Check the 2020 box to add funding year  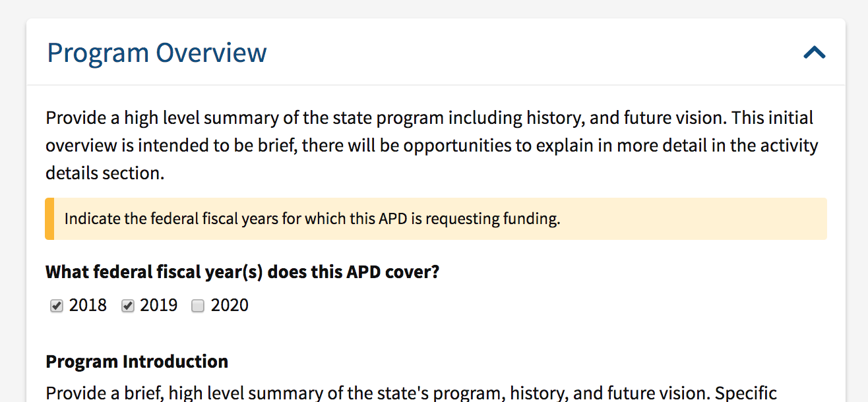point(197,305)
